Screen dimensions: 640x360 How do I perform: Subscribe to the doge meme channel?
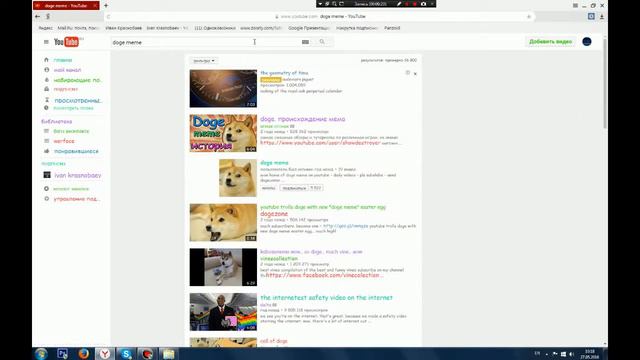pyautogui.click(x=294, y=188)
